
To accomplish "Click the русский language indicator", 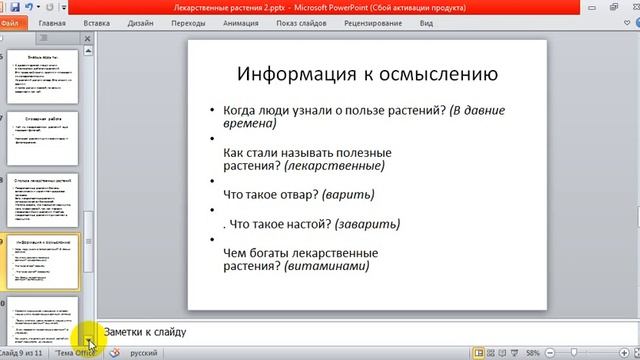I will point(144,353).
